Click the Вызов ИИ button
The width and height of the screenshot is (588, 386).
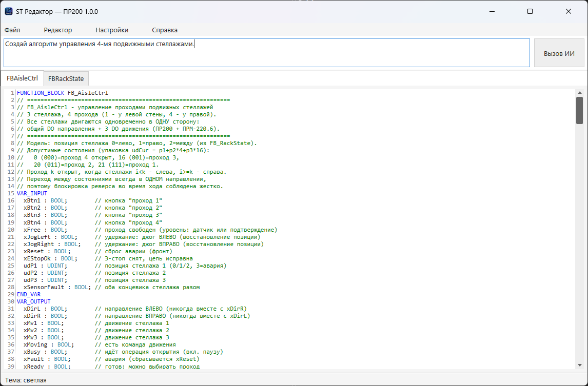tap(559, 53)
